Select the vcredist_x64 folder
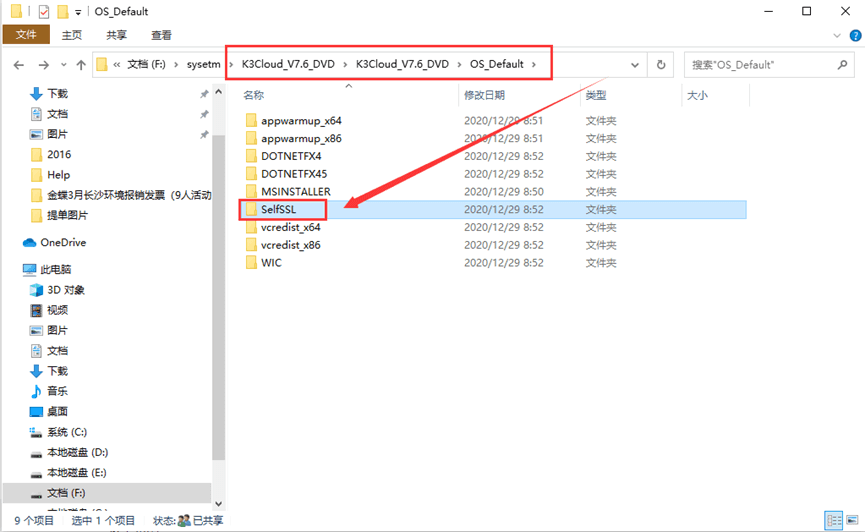The height and width of the screenshot is (532, 865). pos(291,227)
